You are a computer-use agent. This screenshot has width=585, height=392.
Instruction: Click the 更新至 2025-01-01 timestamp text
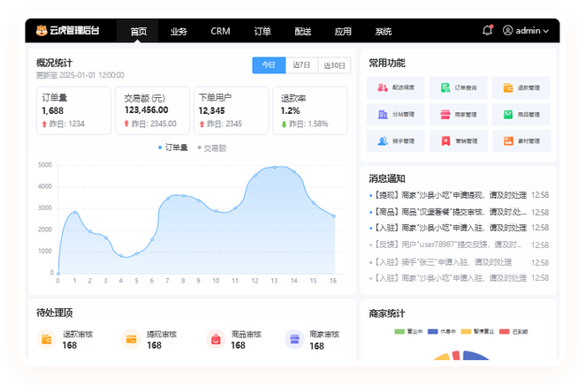(x=80, y=75)
